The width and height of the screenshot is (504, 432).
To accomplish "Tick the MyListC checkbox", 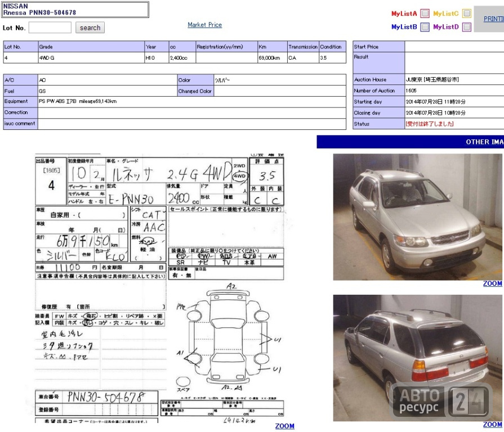I will [x=467, y=13].
